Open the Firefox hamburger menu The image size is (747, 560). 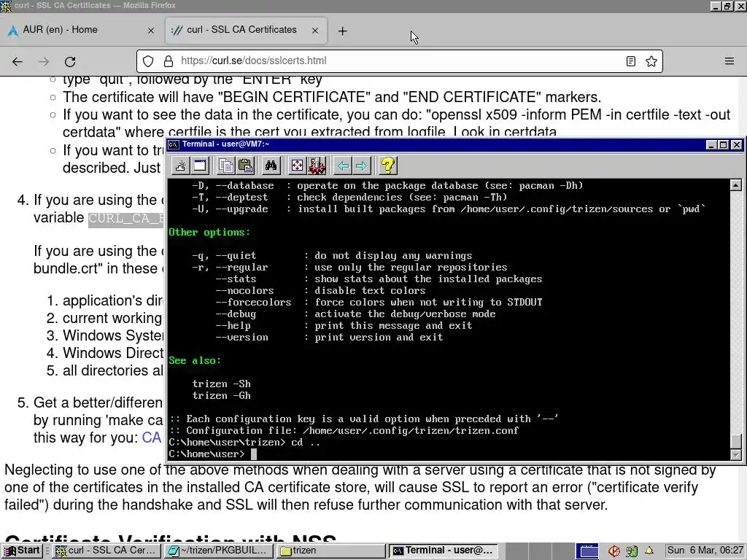pos(729,61)
